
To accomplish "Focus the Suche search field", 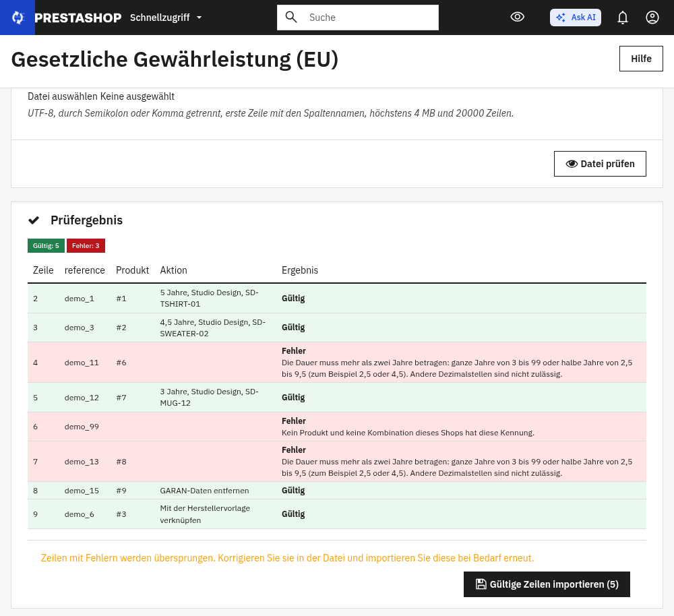I will point(358,18).
